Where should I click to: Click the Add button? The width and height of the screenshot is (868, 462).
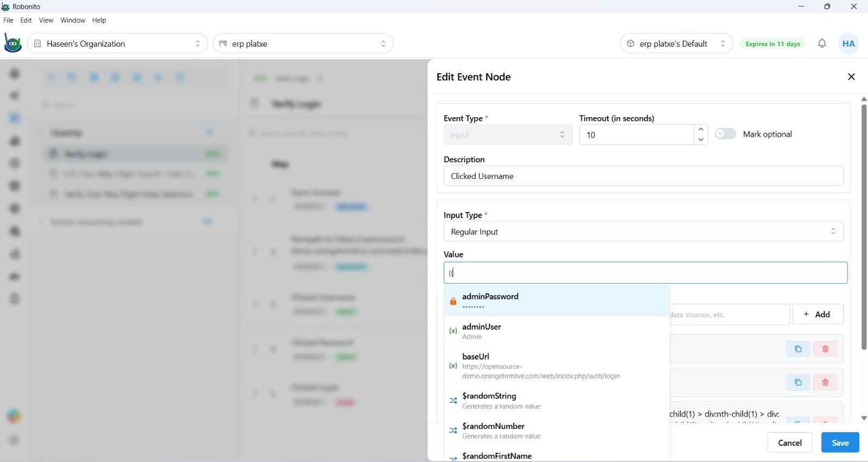(x=818, y=314)
